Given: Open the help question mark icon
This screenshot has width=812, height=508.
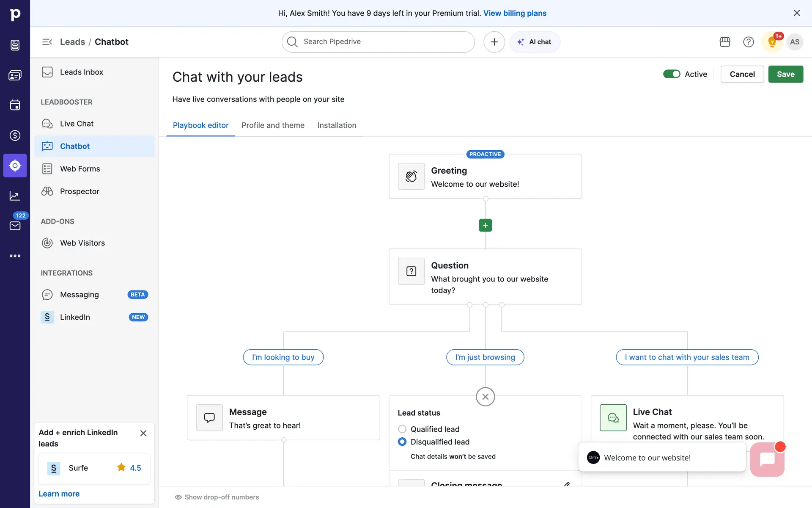Looking at the screenshot, I should (748, 42).
